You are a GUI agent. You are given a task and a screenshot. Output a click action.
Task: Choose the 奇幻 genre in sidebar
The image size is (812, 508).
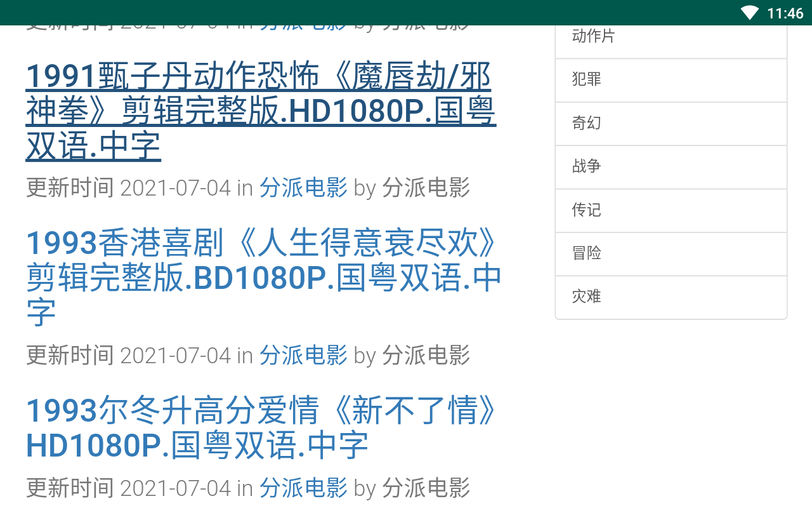click(x=671, y=123)
